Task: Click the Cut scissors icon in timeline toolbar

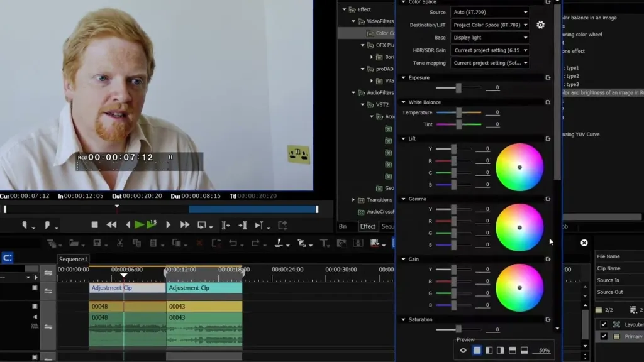Action: (120, 243)
